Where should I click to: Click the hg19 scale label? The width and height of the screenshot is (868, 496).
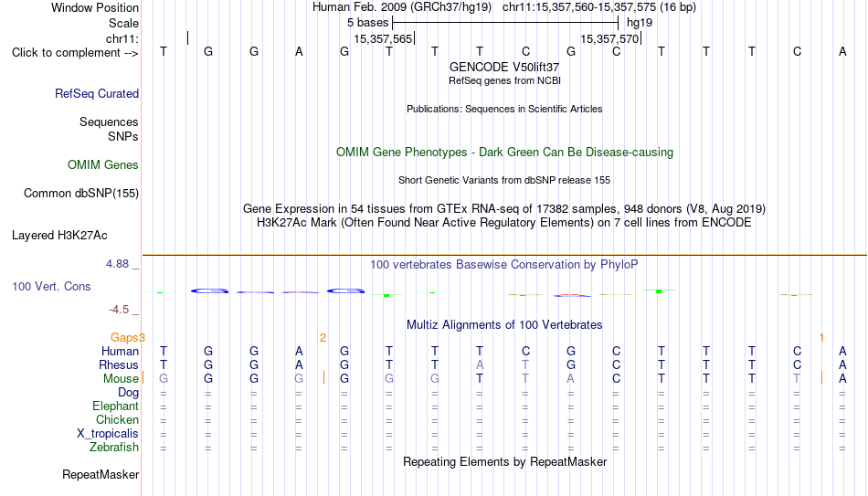(640, 23)
